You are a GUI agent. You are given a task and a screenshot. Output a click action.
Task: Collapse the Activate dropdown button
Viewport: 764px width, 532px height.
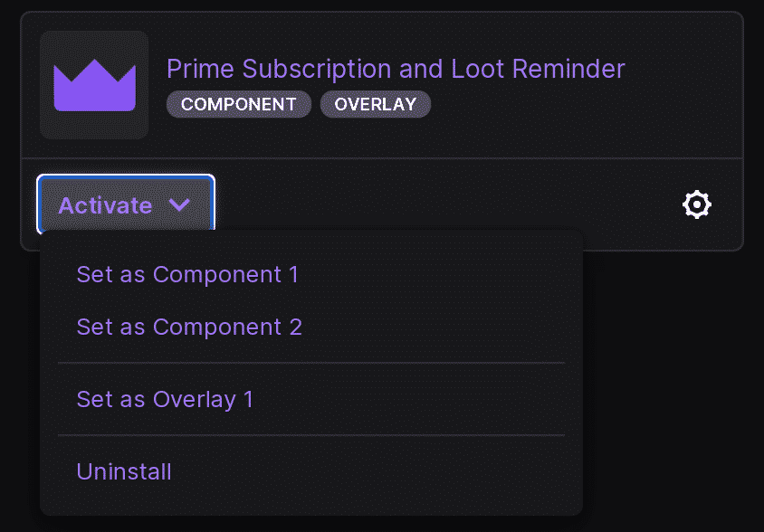click(x=125, y=205)
